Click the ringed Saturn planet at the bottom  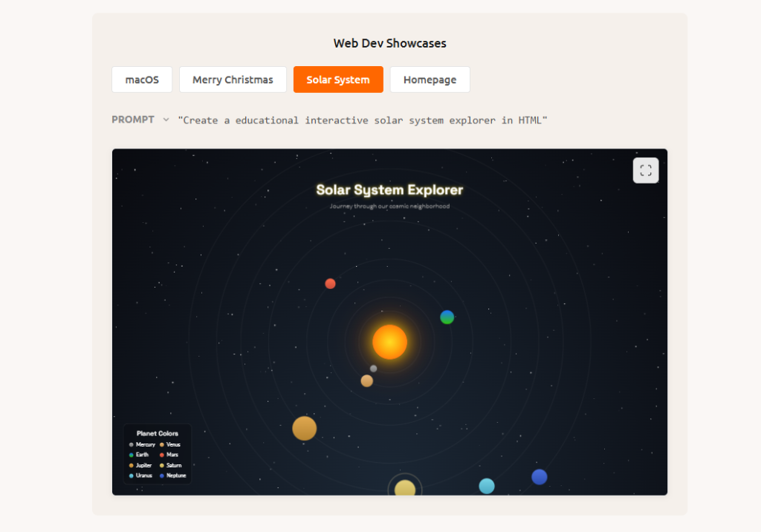tap(405, 487)
